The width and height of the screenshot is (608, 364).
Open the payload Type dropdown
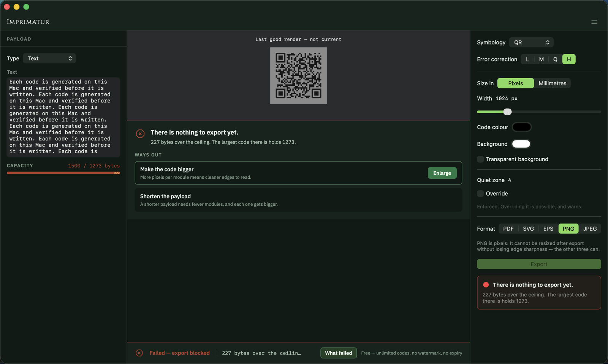click(49, 58)
